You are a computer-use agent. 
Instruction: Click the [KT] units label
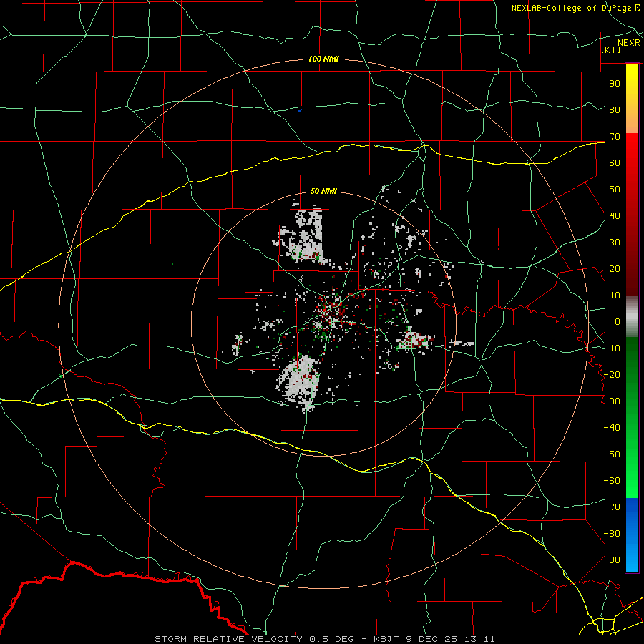tap(611, 49)
